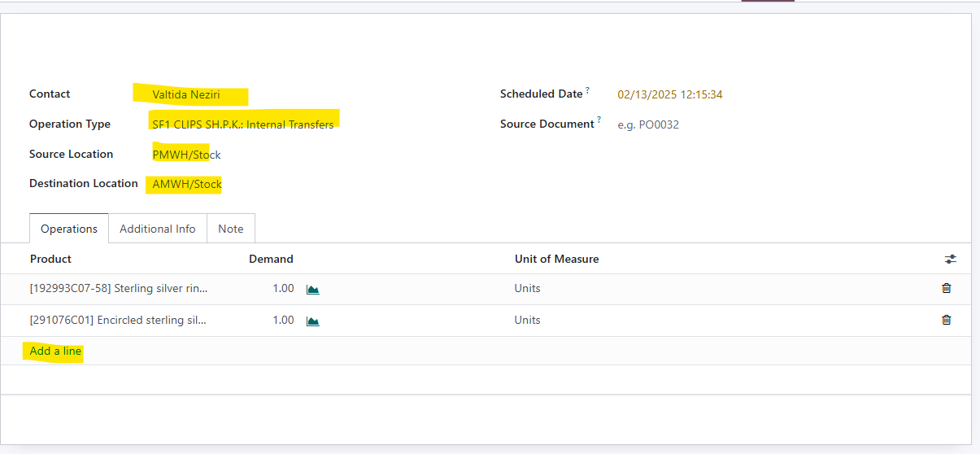
Task: Click forecast chart icon for Encircled sterling silver row
Action: (312, 321)
